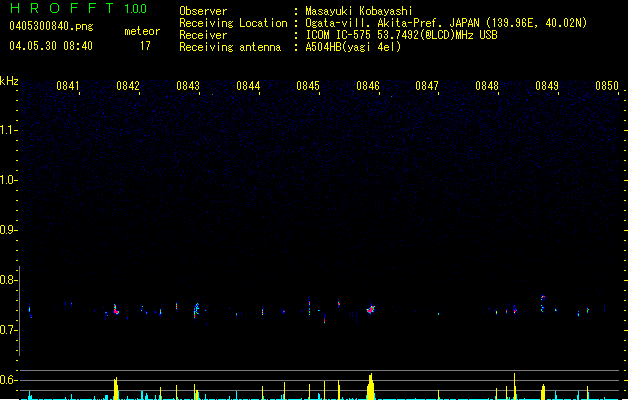629x400 pixels.
Task: Select the filename 0405300840.png
Action: tap(51, 26)
